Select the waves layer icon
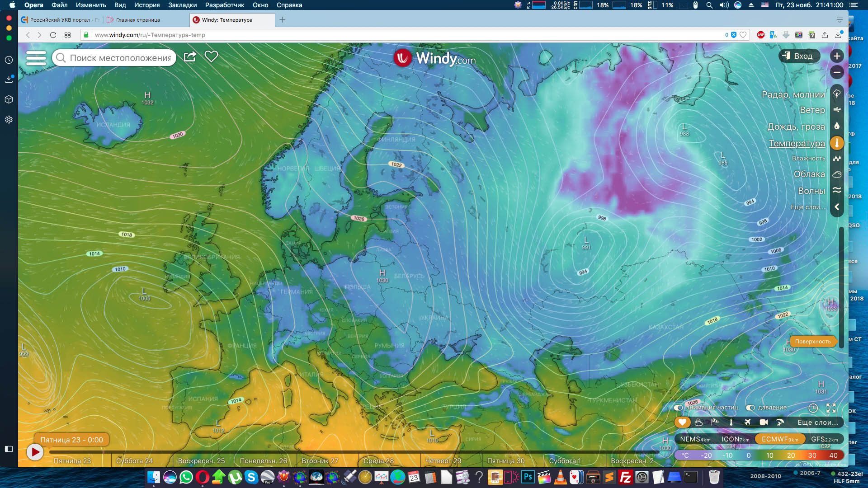Screen dimensions: 868x488 tap(837, 191)
